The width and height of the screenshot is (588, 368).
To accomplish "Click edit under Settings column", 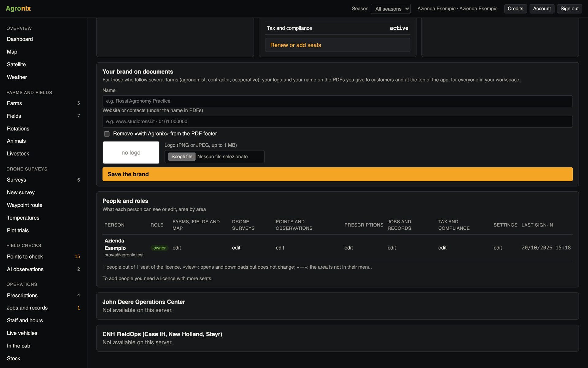I will (x=498, y=248).
